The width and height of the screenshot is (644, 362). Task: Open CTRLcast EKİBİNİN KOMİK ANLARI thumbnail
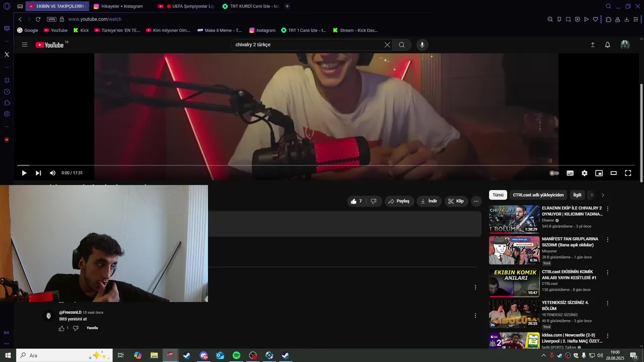click(x=514, y=283)
